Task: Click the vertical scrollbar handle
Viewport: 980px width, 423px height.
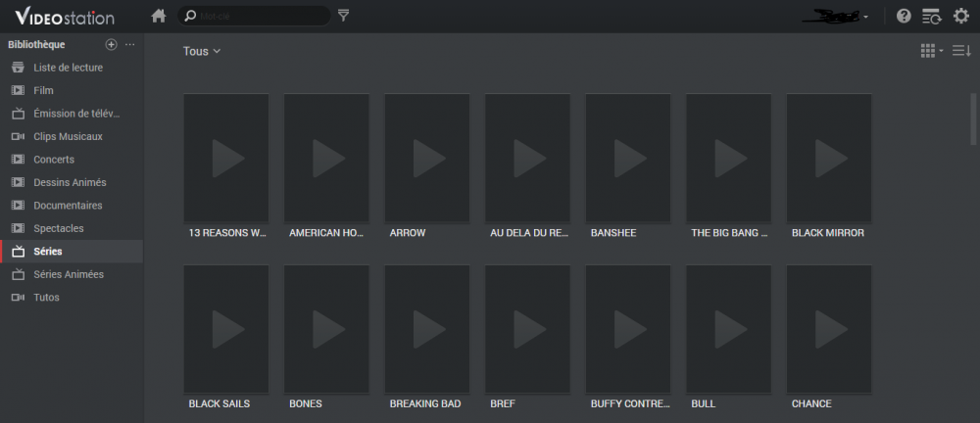Action: point(973,118)
